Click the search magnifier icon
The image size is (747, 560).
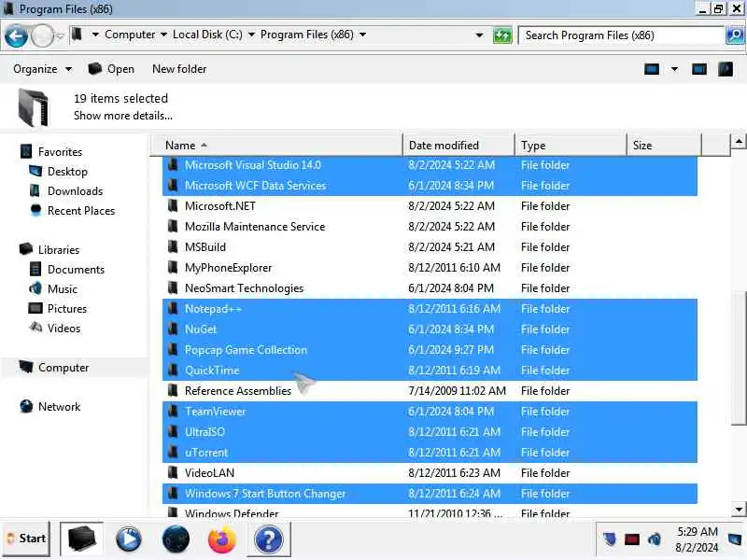click(x=735, y=35)
